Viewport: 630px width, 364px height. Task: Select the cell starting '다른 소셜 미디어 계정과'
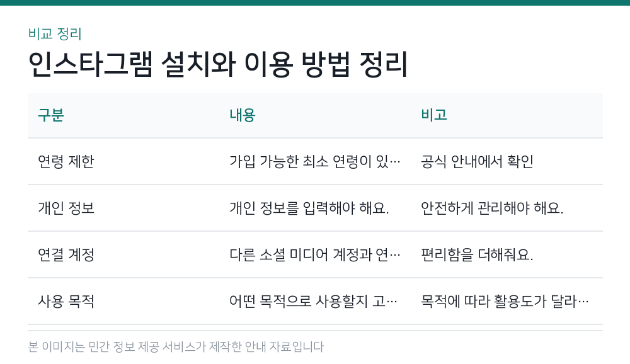tap(316, 254)
